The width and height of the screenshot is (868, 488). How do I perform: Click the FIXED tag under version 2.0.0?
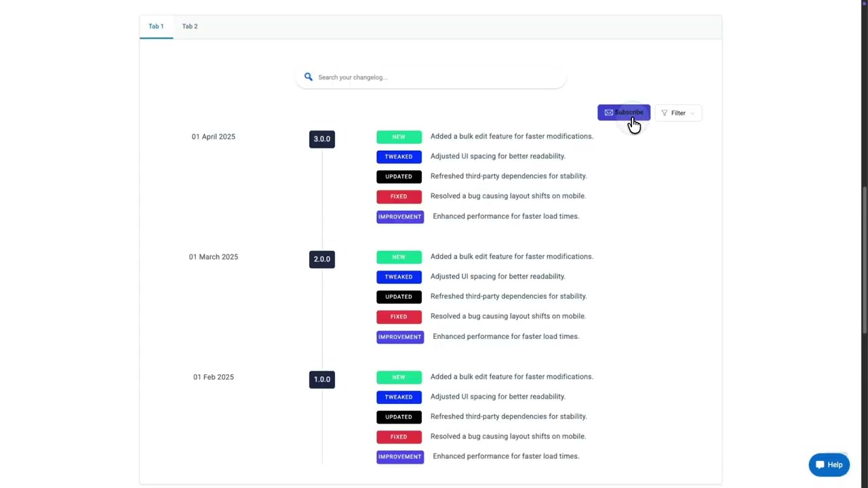tap(399, 317)
